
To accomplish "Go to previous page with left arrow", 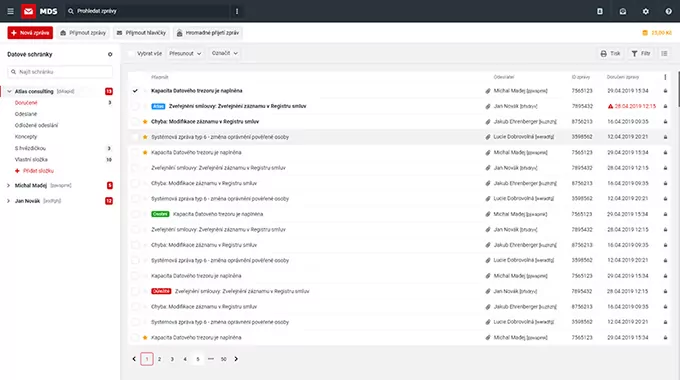I will (x=134, y=359).
